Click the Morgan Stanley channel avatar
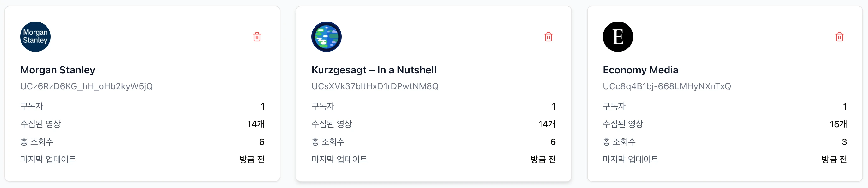Image resolution: width=868 pixels, height=188 pixels. coord(35,37)
